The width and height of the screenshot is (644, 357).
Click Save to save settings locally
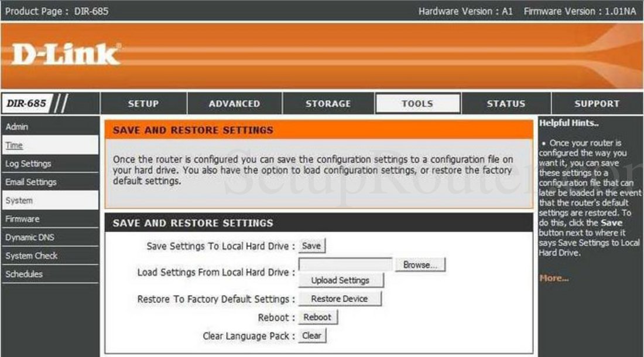[311, 246]
